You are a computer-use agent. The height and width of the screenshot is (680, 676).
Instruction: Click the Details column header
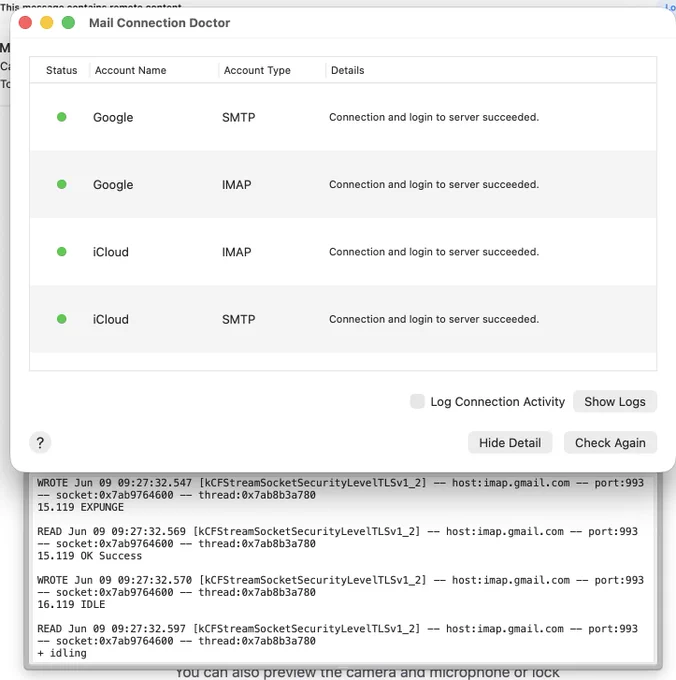347,70
